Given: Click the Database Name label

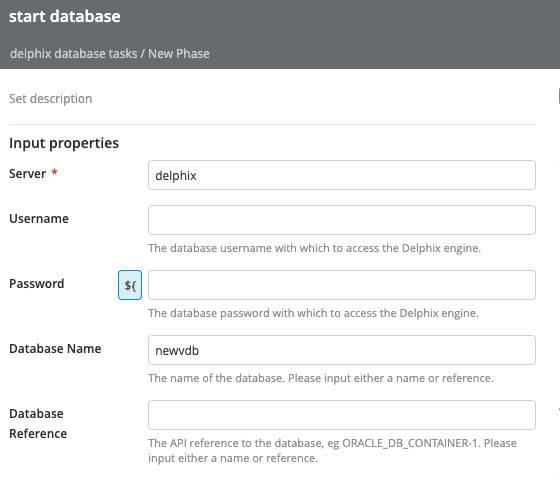Looking at the screenshot, I should click(x=55, y=349).
